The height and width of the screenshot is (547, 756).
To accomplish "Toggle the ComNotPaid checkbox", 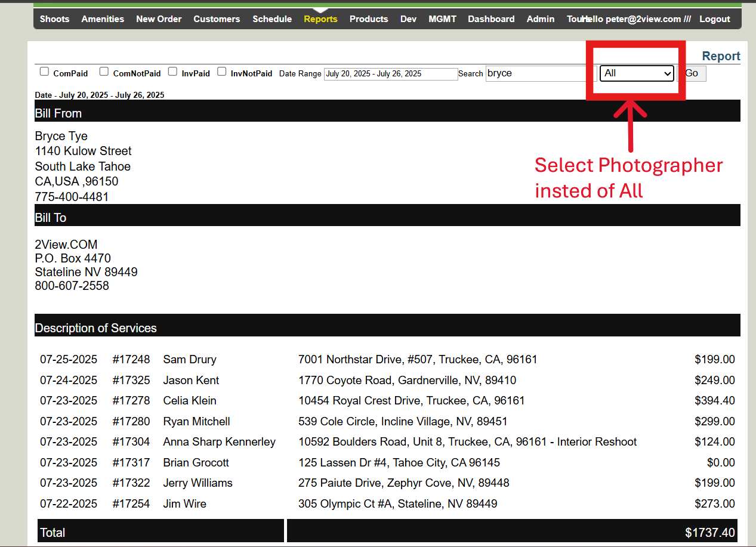I will (x=104, y=72).
